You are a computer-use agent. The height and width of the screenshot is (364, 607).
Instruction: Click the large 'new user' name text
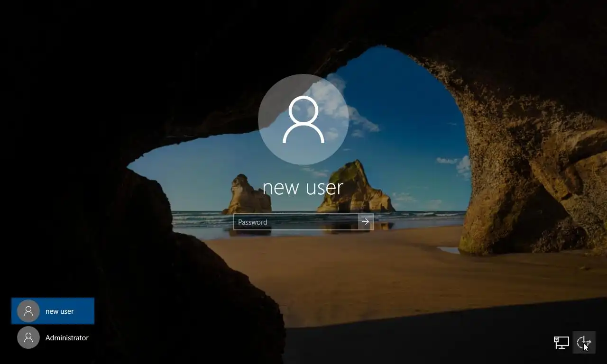303,187
